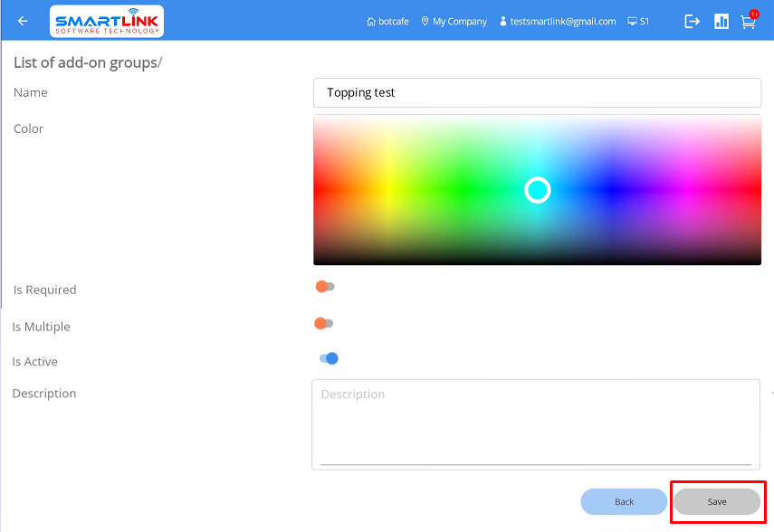774x532 pixels.
Task: Open the bar chart reports icon
Action: point(721,22)
